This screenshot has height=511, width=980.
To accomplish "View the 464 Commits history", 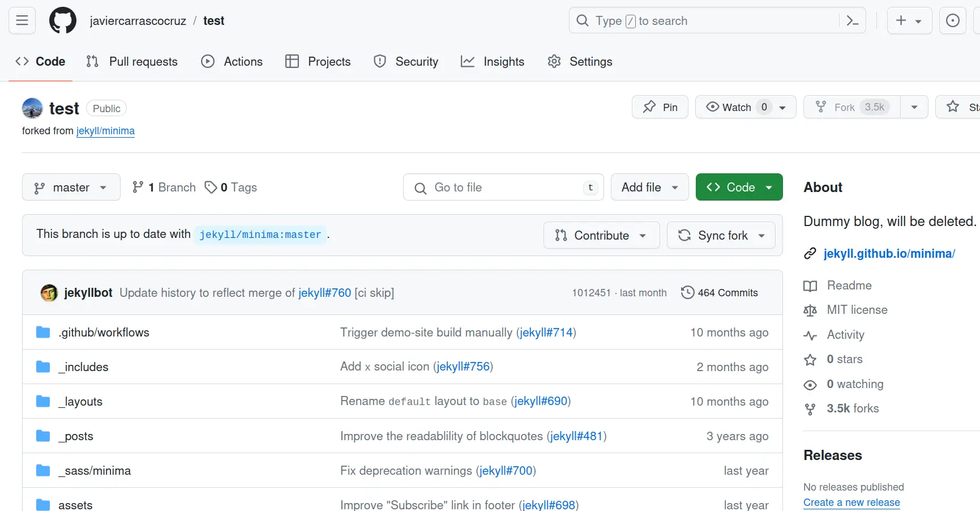I will click(x=720, y=293).
